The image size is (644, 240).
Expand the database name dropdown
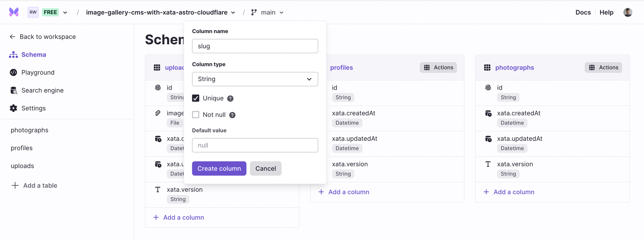[x=233, y=13]
